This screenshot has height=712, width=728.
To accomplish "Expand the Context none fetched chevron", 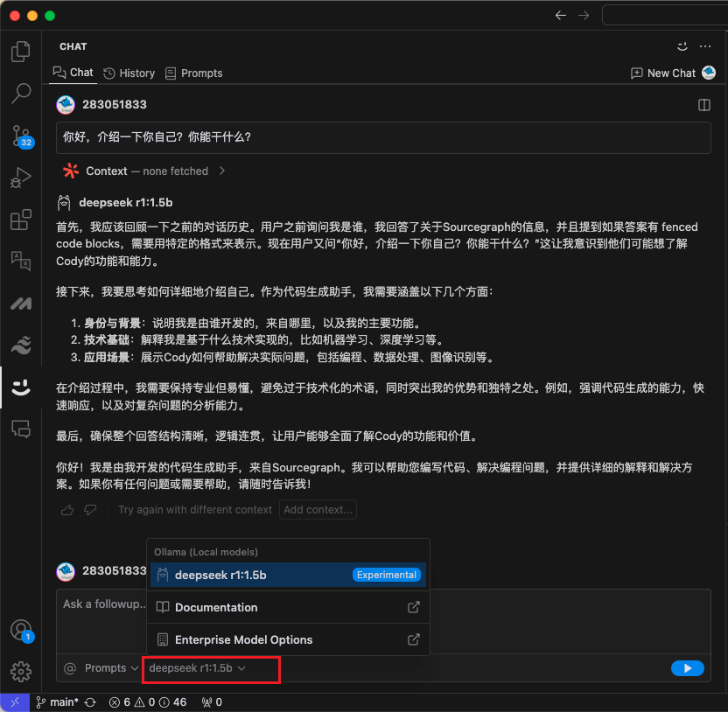I will (x=222, y=171).
